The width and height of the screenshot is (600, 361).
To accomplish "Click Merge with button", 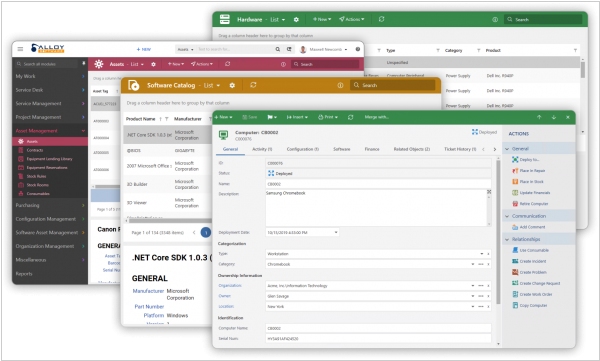I will pyautogui.click(x=377, y=117).
